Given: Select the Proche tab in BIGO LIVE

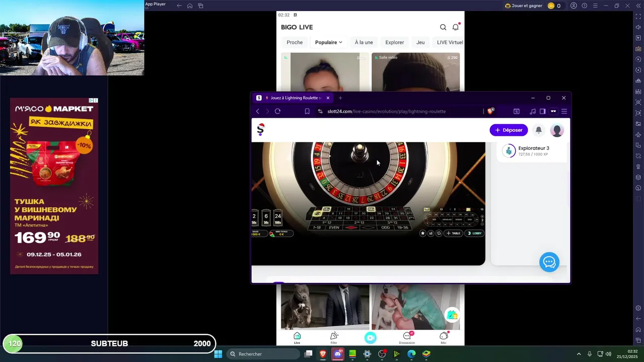Looking at the screenshot, I should tap(295, 42).
